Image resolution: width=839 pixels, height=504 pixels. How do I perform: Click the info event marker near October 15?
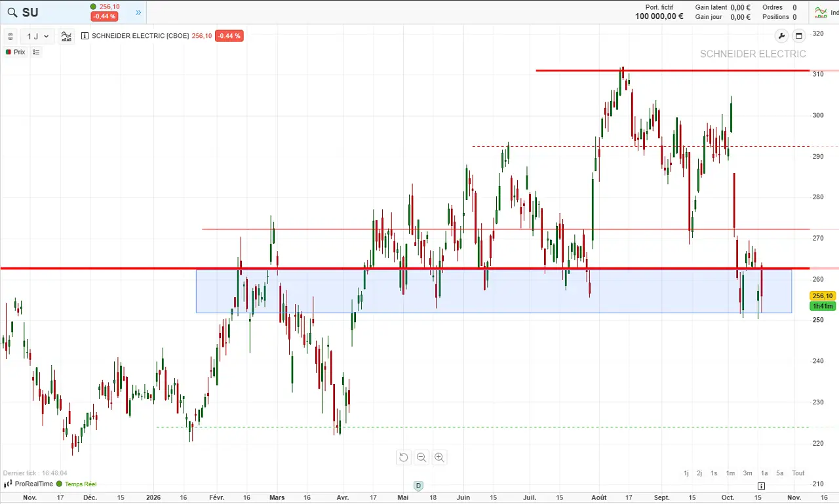[x=761, y=486]
